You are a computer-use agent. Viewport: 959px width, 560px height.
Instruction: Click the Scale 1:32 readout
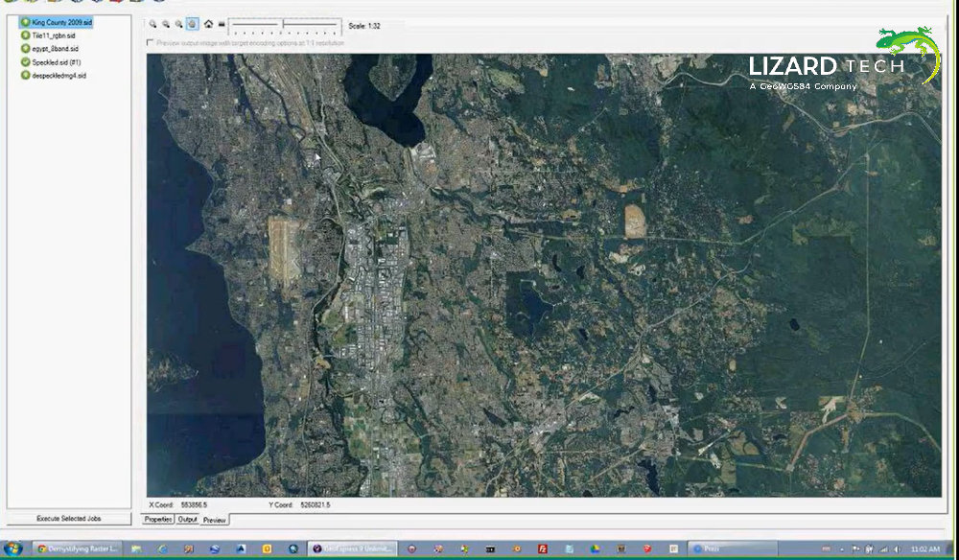(364, 26)
